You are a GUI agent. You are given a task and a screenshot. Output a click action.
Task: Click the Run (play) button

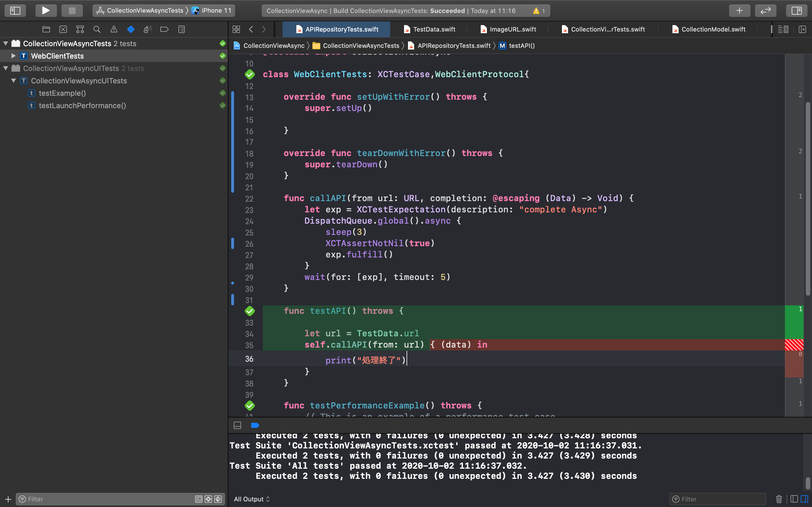click(46, 10)
